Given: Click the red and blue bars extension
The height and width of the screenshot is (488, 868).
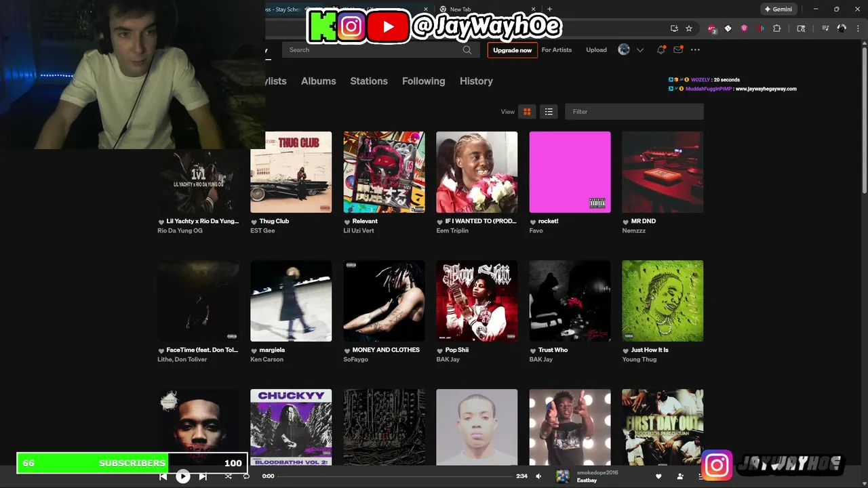Looking at the screenshot, I should tap(760, 28).
